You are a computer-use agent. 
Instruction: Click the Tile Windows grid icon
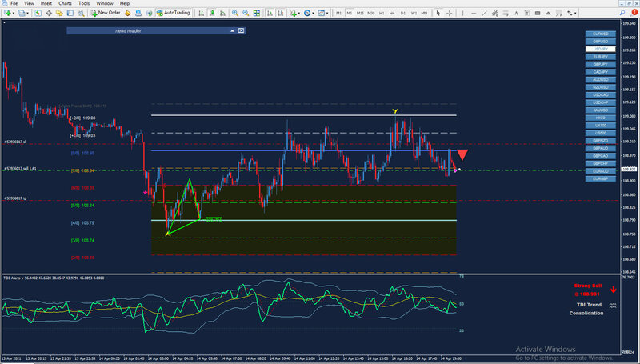pos(256,13)
